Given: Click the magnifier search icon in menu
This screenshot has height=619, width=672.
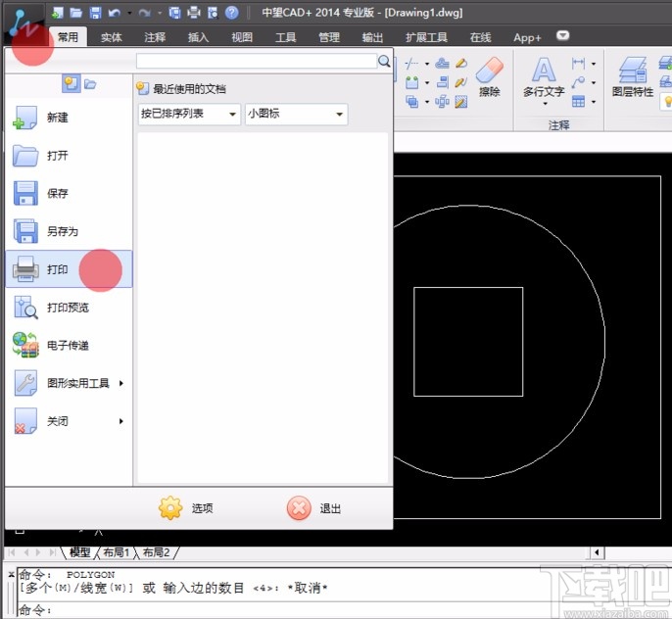Looking at the screenshot, I should 384,62.
